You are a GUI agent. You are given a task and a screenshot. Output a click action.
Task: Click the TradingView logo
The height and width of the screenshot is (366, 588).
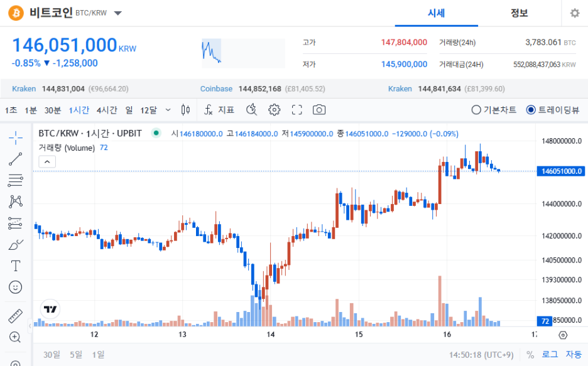[50, 309]
